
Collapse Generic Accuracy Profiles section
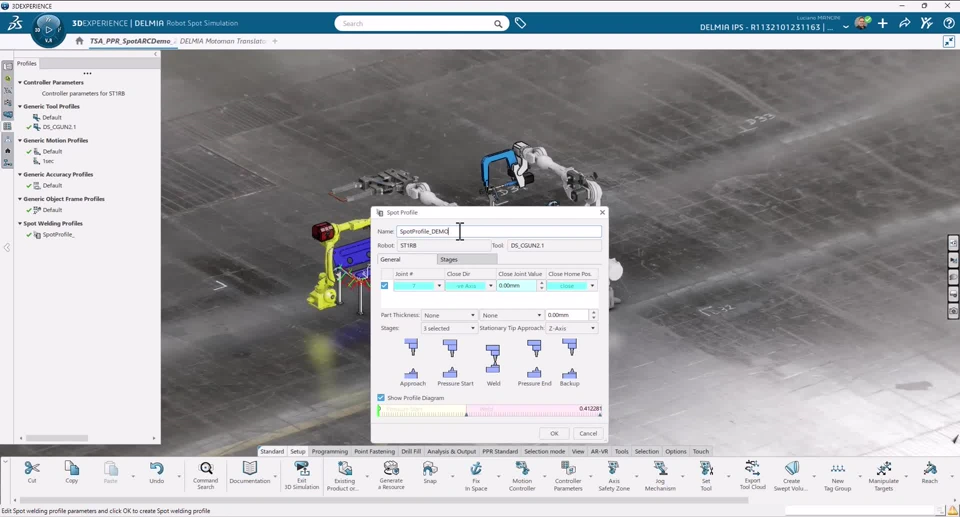point(20,175)
